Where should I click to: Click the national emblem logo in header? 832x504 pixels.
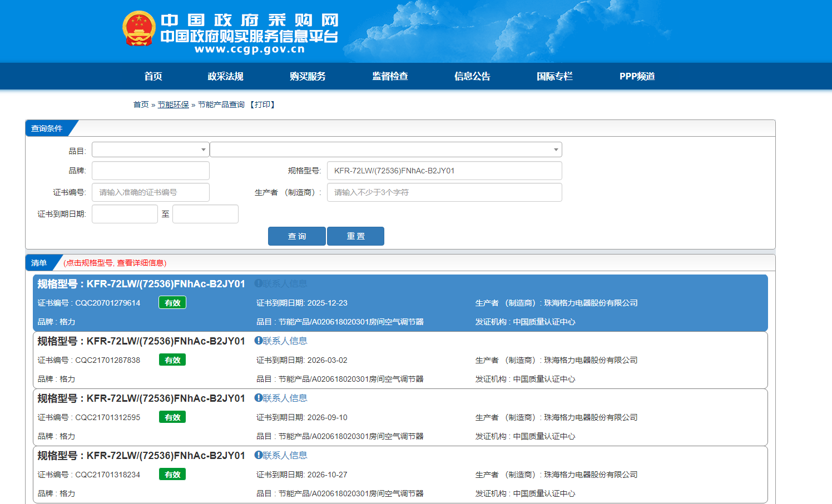click(138, 28)
